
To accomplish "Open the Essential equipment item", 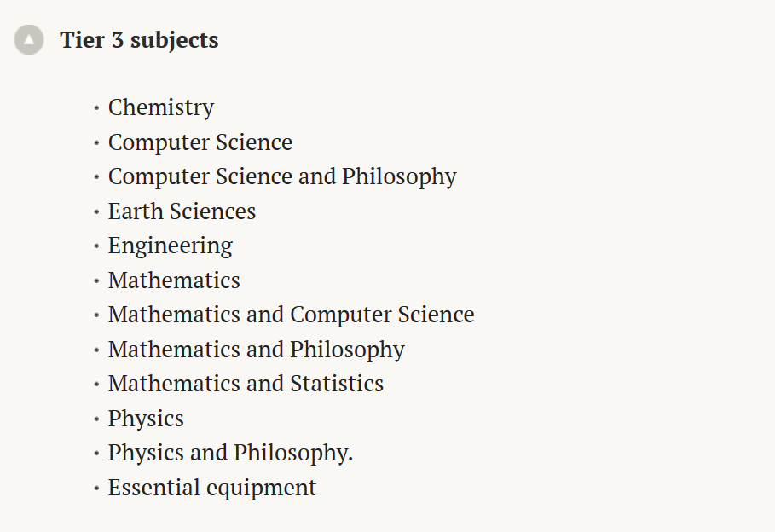I will [212, 488].
